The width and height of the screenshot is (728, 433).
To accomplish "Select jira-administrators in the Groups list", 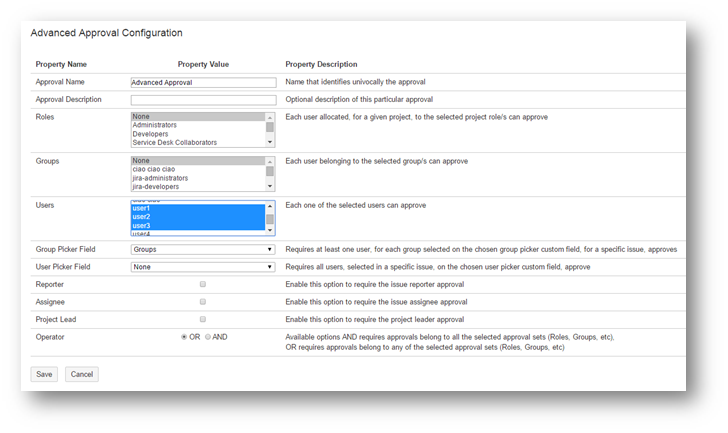I will (x=160, y=178).
